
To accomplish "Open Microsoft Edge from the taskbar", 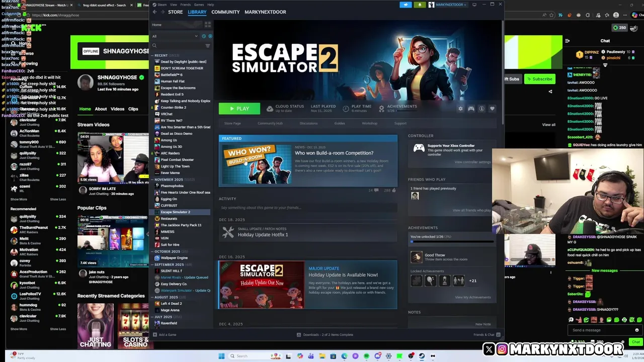I will 344,356.
